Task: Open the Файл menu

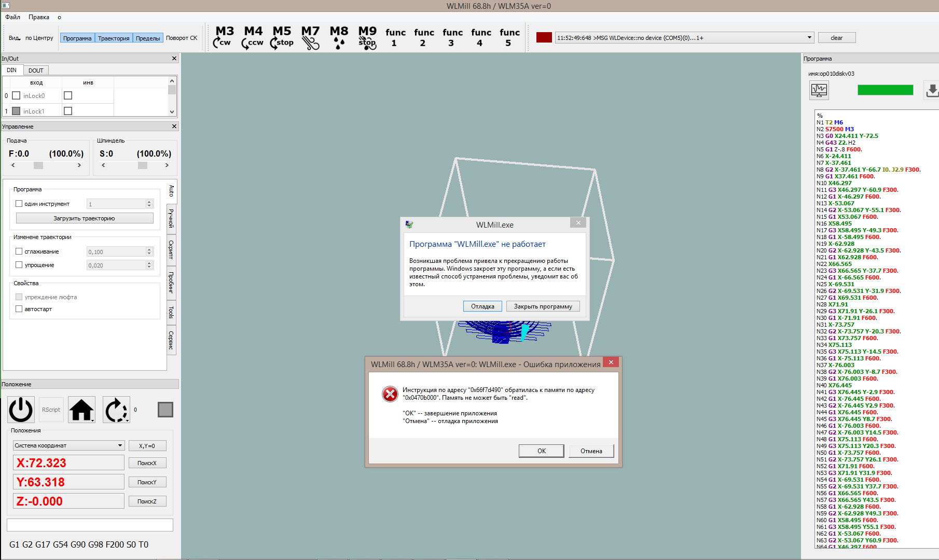Action: pyautogui.click(x=13, y=17)
